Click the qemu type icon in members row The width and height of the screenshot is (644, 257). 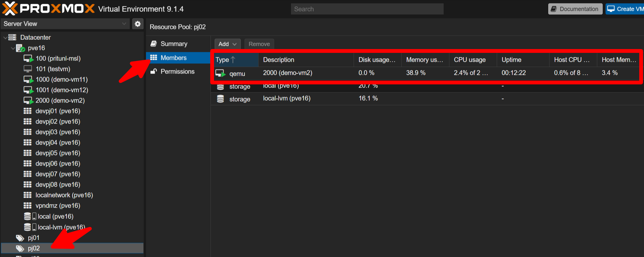point(220,74)
